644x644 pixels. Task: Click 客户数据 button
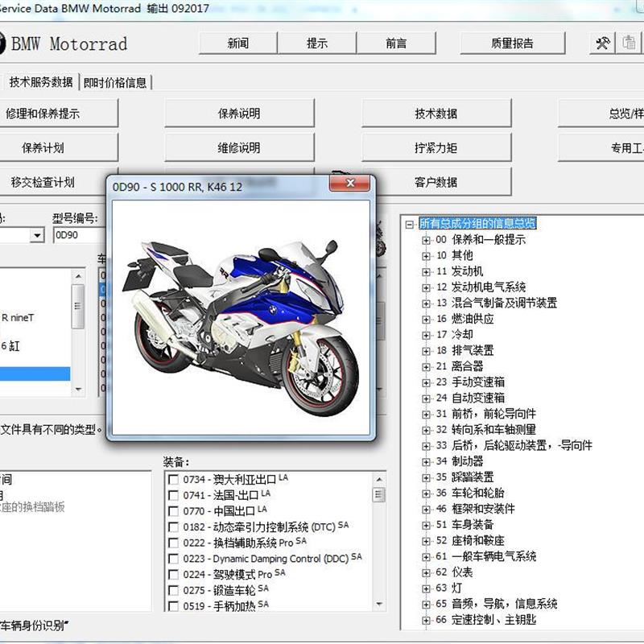tap(436, 182)
